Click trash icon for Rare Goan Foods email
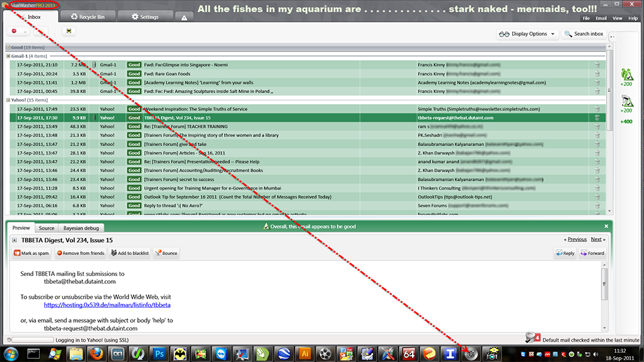The height and width of the screenshot is (362, 644). (597, 74)
